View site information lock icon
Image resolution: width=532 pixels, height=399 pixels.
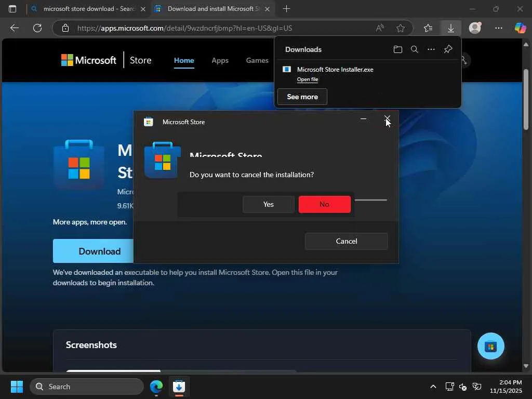point(65,28)
